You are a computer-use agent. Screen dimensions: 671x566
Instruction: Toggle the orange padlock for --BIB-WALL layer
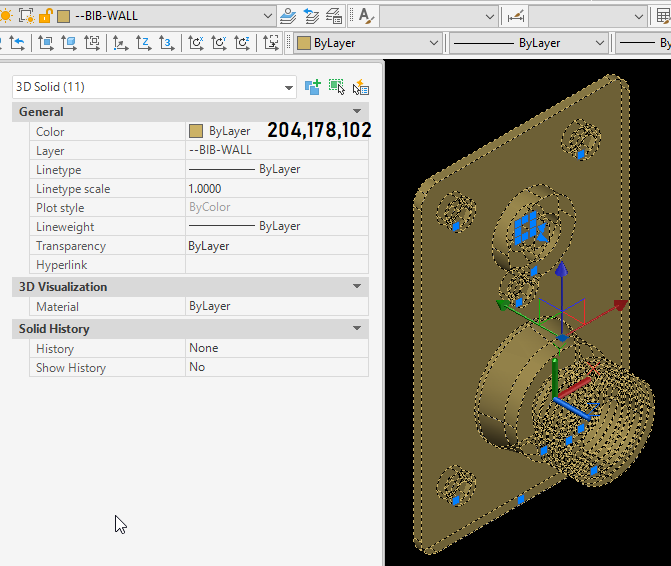click(x=45, y=16)
